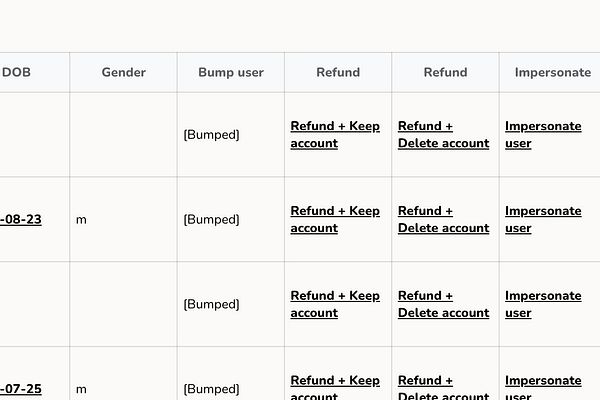Click Refund header above Keep account links

338,72
